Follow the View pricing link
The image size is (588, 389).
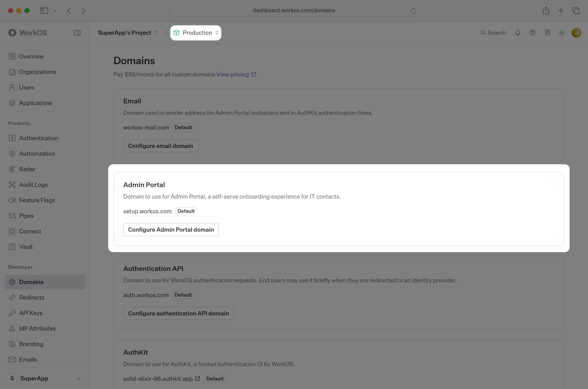pyautogui.click(x=236, y=74)
